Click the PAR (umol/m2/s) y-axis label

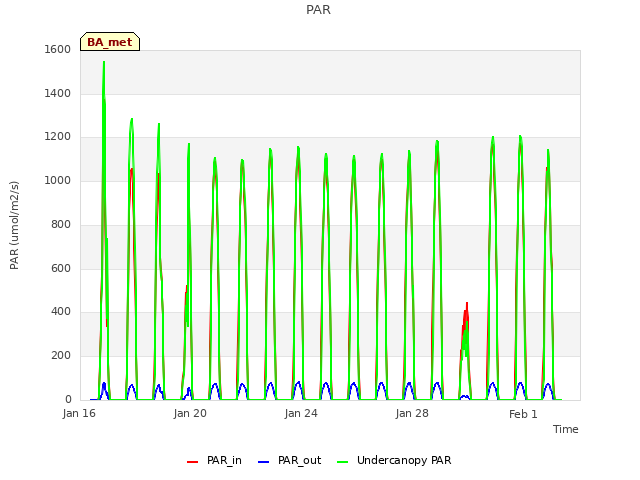[x=14, y=225]
